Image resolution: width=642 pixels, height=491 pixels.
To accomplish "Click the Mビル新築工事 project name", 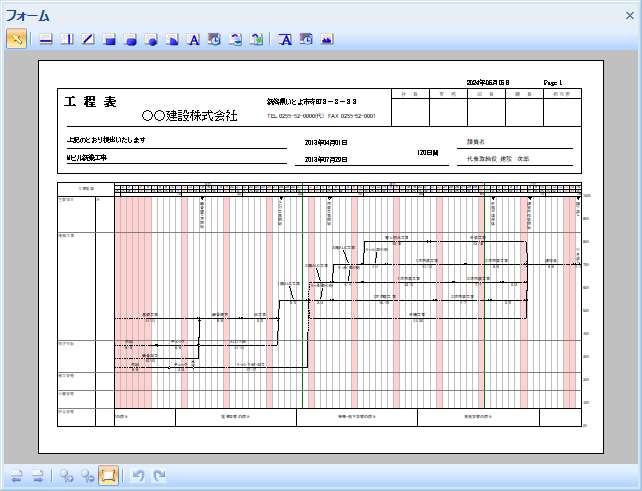I will [87, 158].
